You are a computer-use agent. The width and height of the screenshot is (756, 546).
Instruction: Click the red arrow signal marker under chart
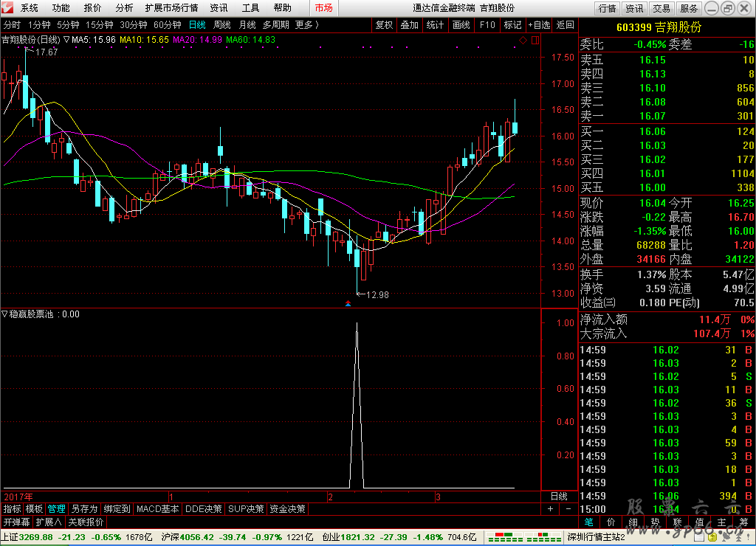click(348, 303)
